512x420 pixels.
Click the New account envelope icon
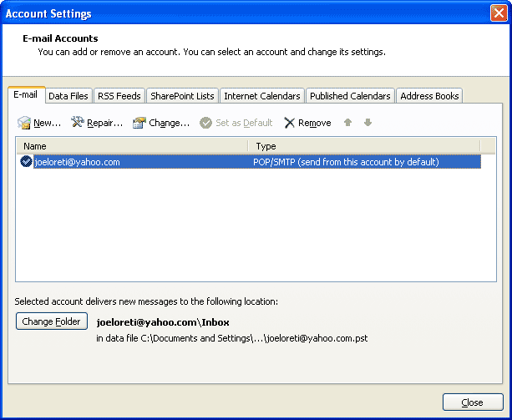coord(24,123)
